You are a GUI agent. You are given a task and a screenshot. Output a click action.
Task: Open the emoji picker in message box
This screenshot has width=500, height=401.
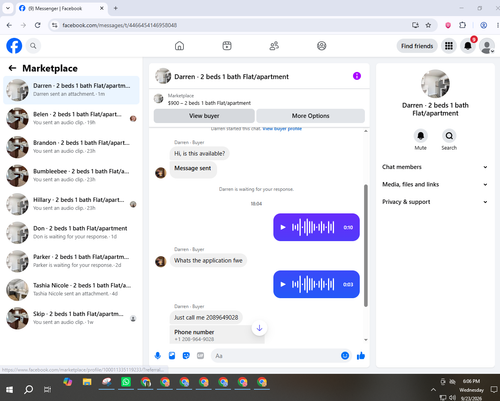coord(345,356)
